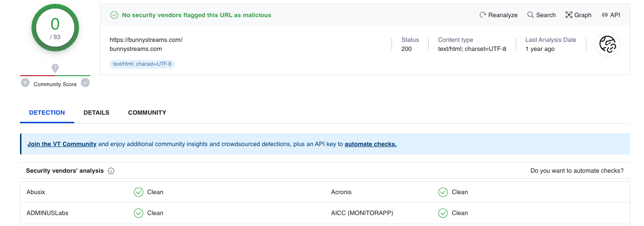This screenshot has height=226, width=644.
Task: Select the DETECTION tab
Action: click(x=47, y=113)
